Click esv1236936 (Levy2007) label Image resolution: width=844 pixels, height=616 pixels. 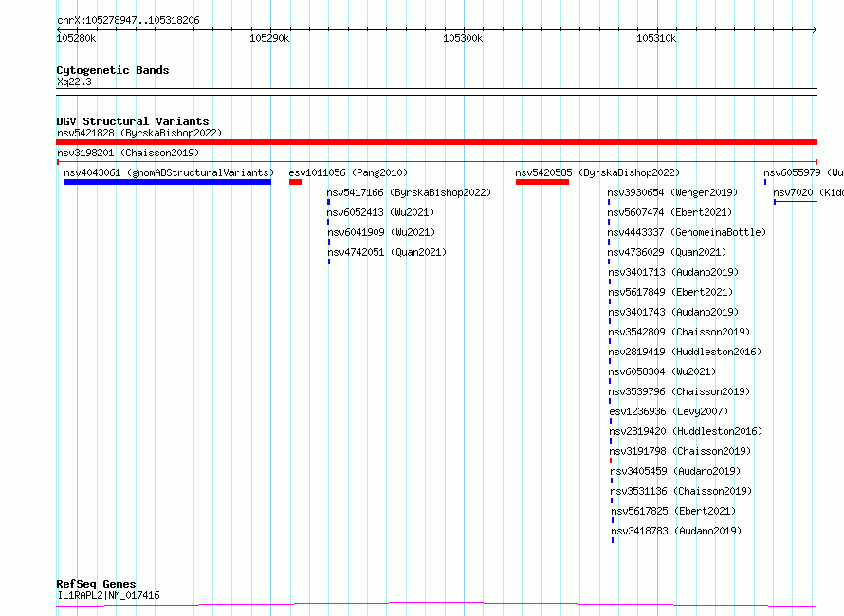tap(670, 411)
